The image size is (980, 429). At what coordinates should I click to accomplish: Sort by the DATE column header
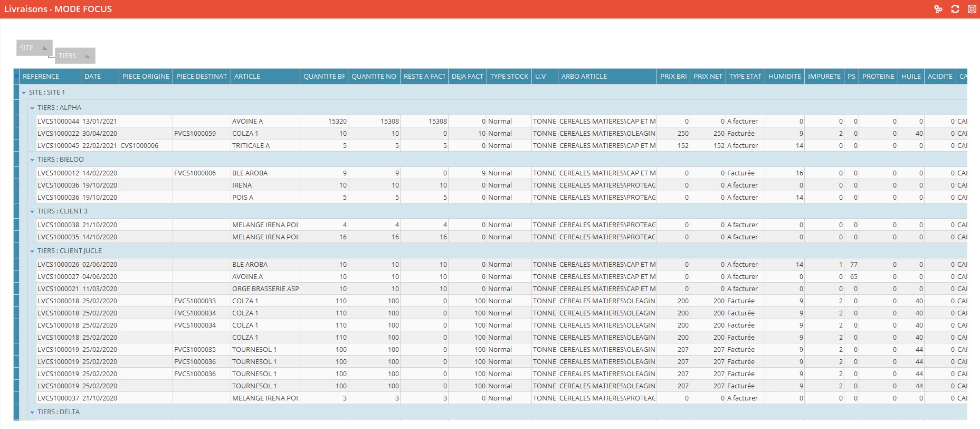(x=99, y=77)
